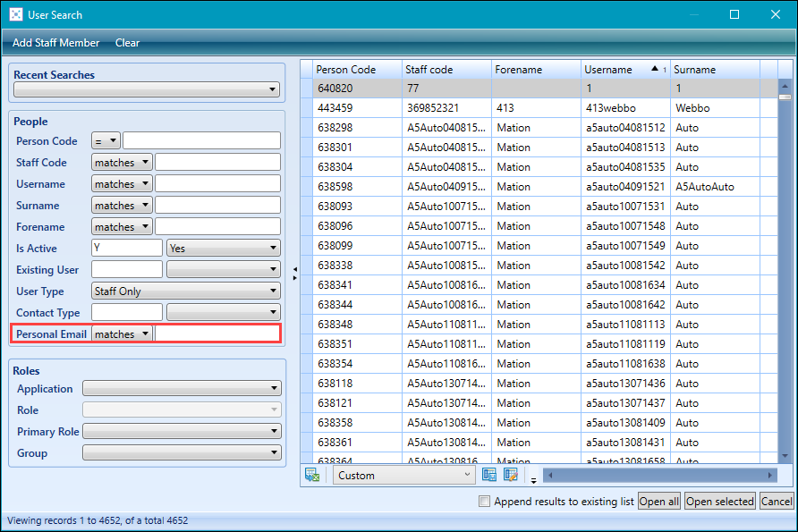Open Staff Code matches dropdown
Image resolution: width=798 pixels, height=532 pixels.
coord(122,162)
